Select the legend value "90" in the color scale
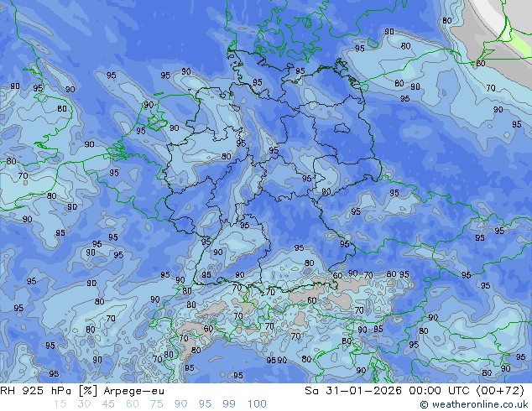This screenshot has height=411, width=532. pyautogui.click(x=181, y=404)
